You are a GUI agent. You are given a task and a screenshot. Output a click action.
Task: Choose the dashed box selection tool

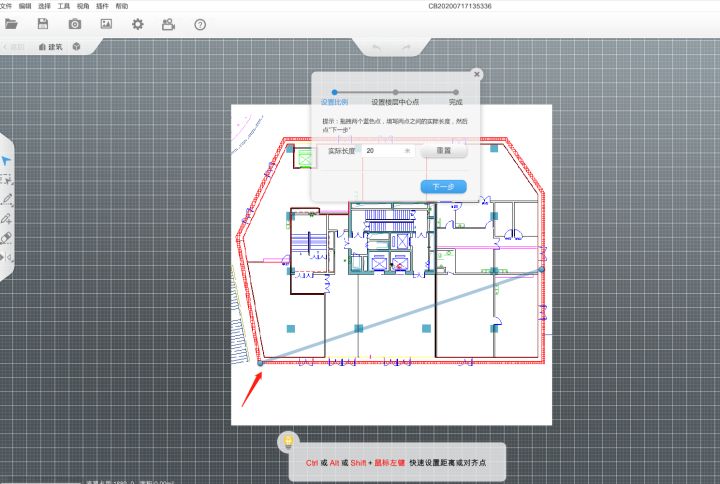pos(6,180)
